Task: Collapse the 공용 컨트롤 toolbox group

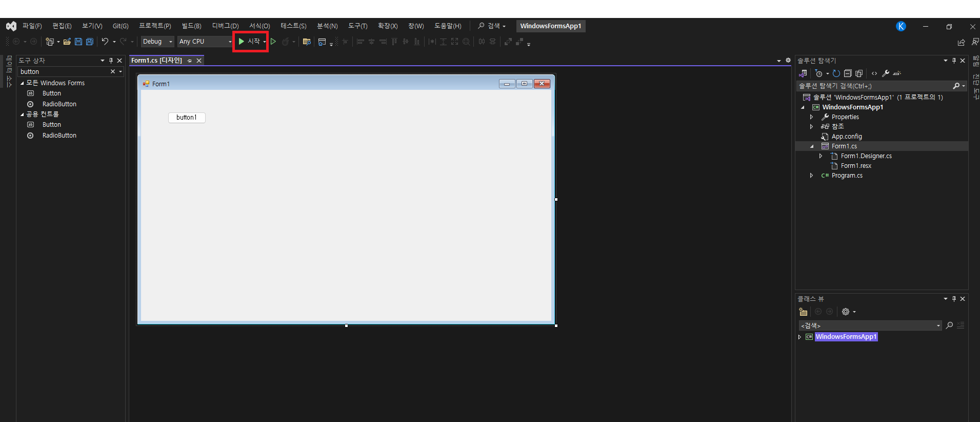Action: (22, 114)
